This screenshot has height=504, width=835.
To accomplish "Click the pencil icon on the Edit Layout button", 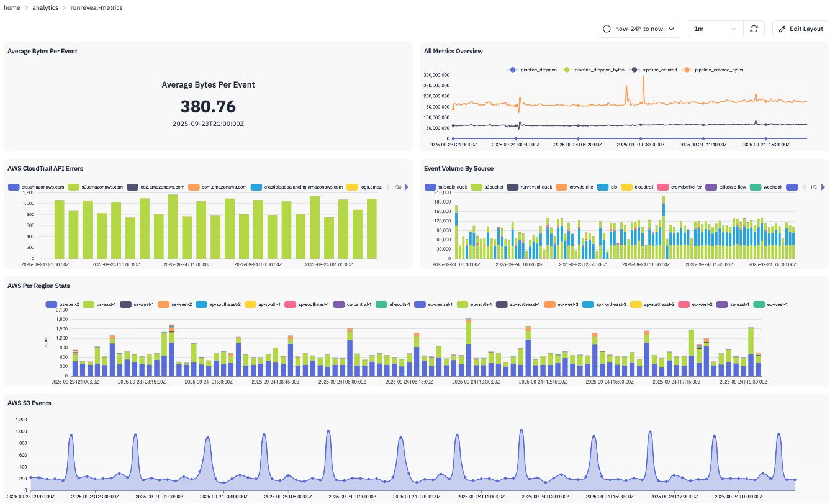I will pos(782,29).
